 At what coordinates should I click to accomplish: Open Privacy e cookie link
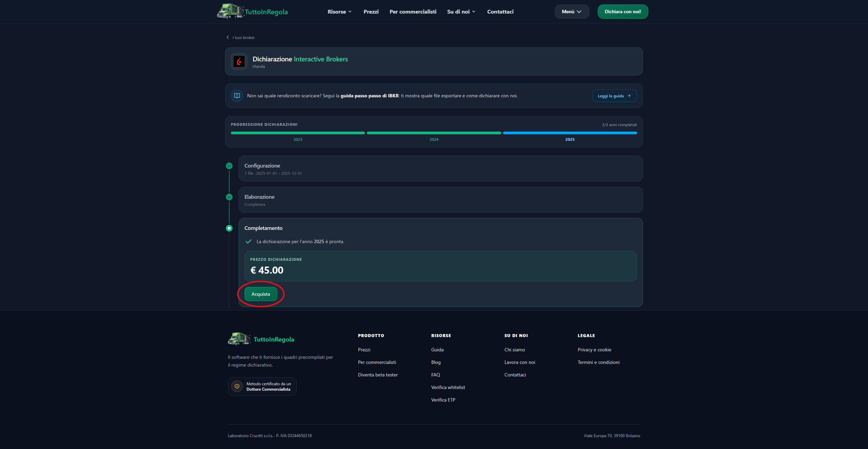[x=594, y=350]
